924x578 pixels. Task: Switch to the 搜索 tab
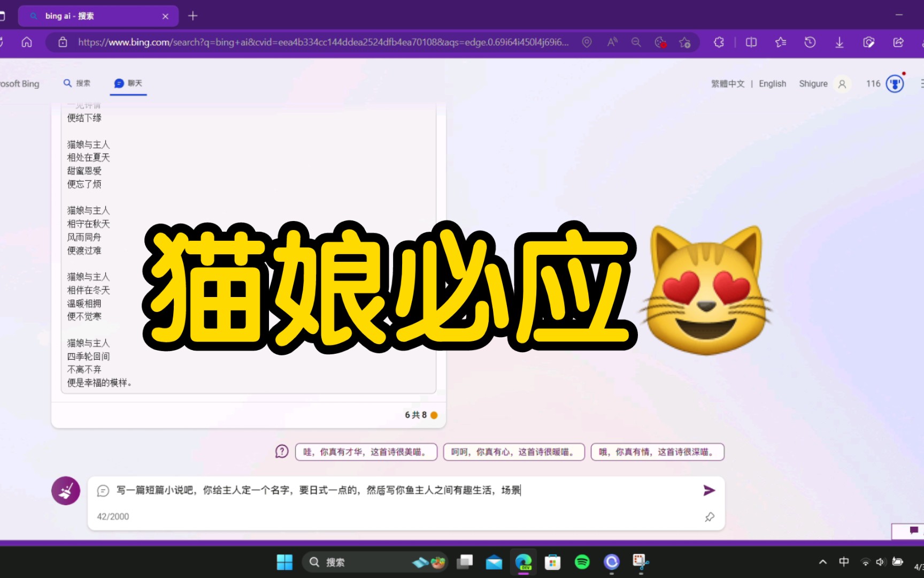coord(77,83)
